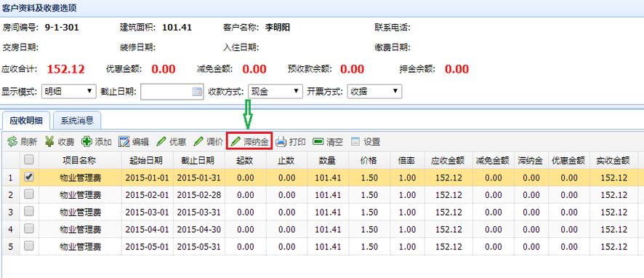
Task: Check the 2015-04-01 row checkbox
Action: pos(29,229)
